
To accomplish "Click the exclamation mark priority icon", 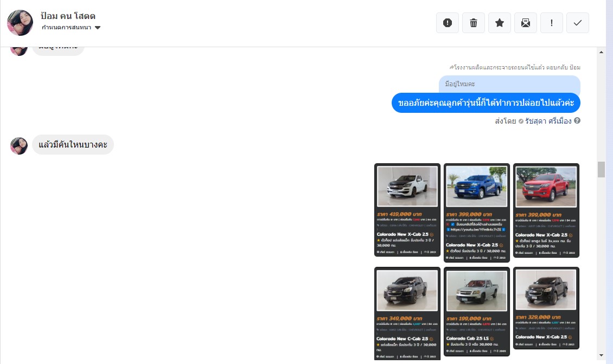I will pos(552,23).
